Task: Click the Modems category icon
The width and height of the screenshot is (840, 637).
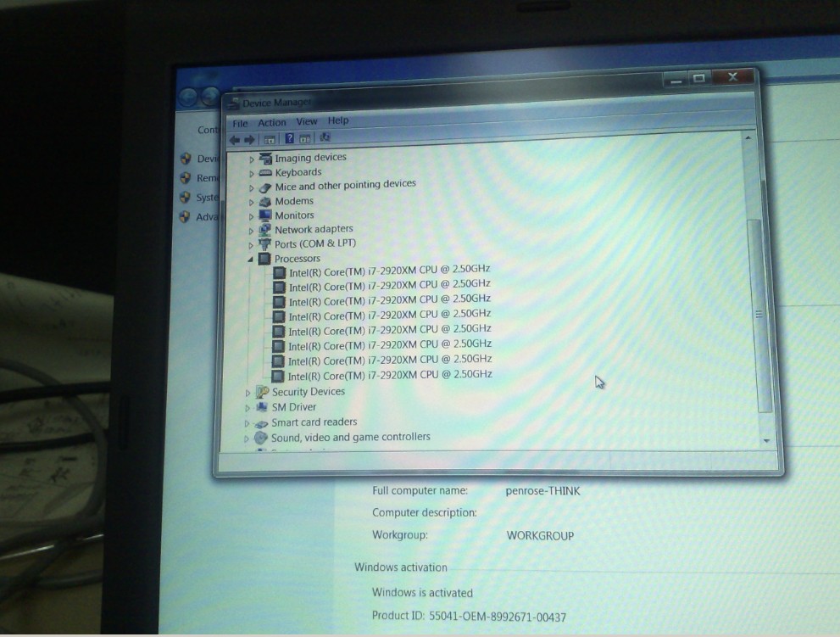Action: point(265,202)
